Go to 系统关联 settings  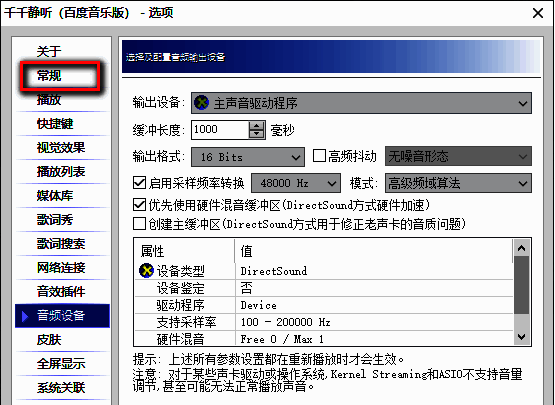tap(61, 388)
